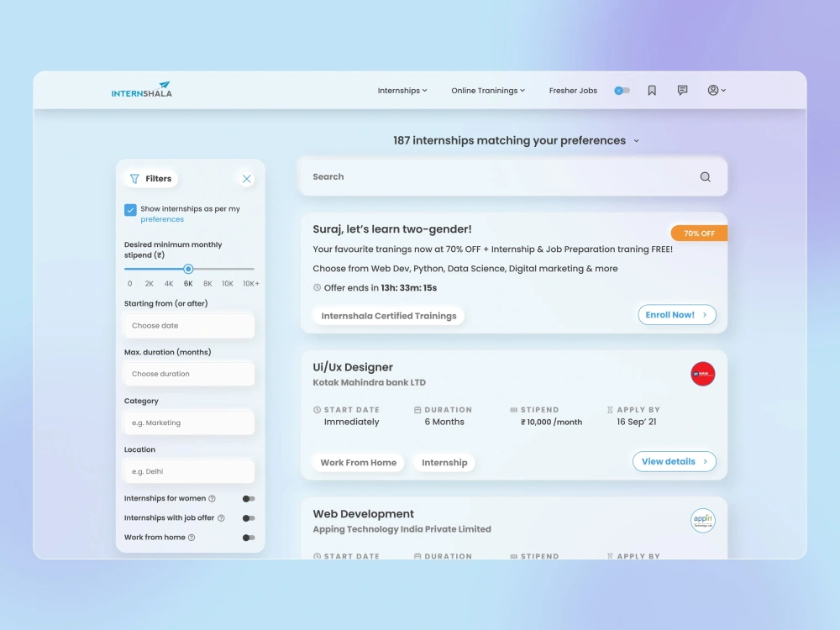The width and height of the screenshot is (840, 630).
Task: Click the Appin company logo
Action: [x=702, y=520]
